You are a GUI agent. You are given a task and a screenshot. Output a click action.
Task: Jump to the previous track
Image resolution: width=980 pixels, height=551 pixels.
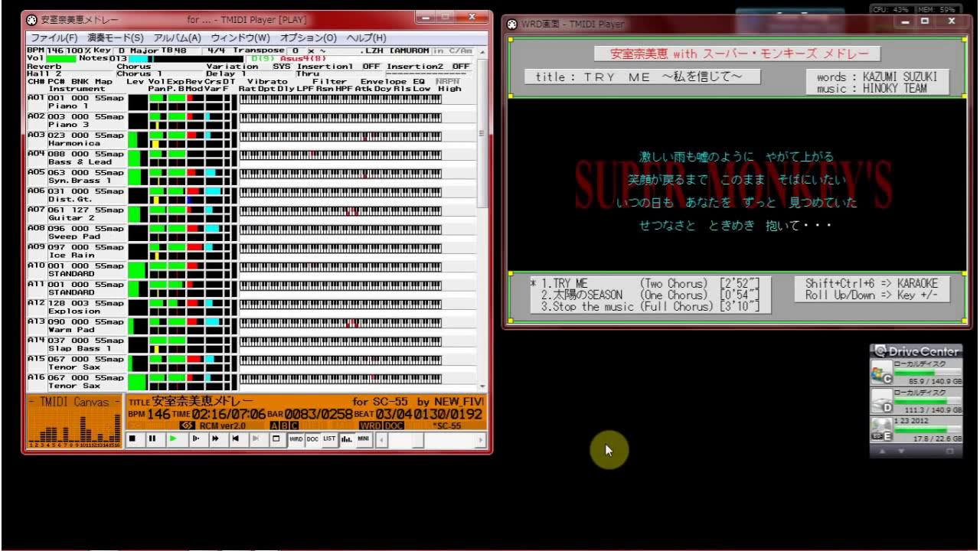coord(236,439)
